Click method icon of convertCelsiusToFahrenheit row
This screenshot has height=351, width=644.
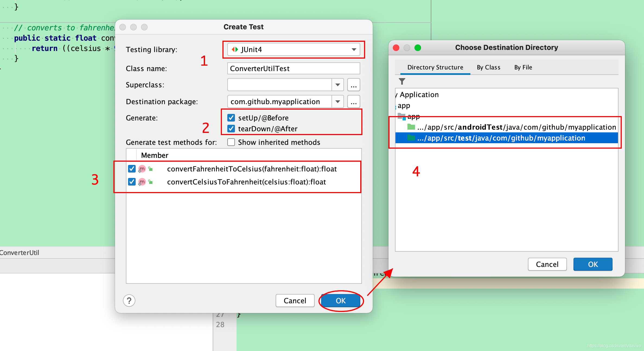[x=142, y=182]
